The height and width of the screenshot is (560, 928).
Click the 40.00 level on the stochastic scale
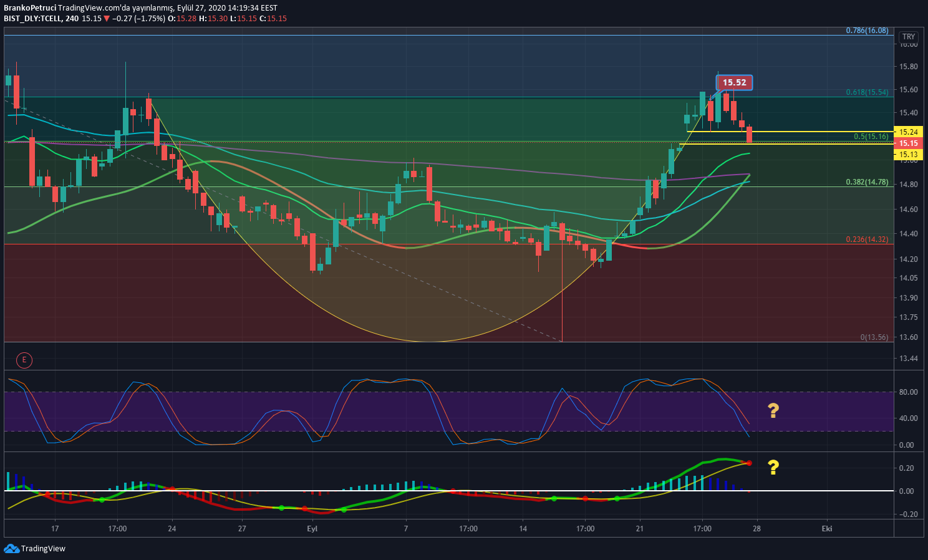(909, 418)
